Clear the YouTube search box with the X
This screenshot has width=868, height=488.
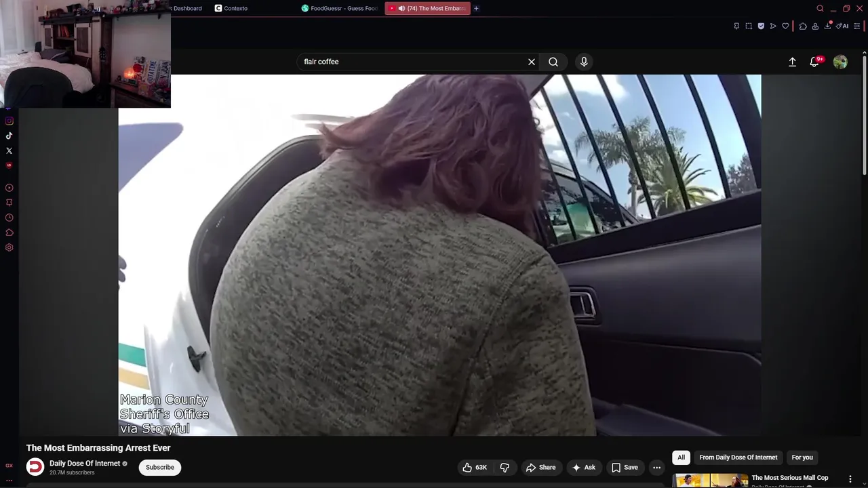532,62
